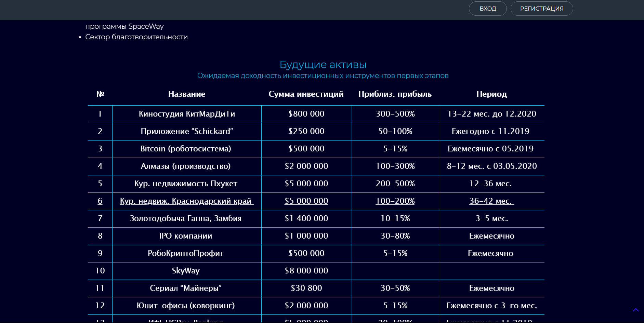Screen dimensions: 644x323
Task: Click the '12–36 мес.' period cell
Action: pyautogui.click(x=491, y=184)
